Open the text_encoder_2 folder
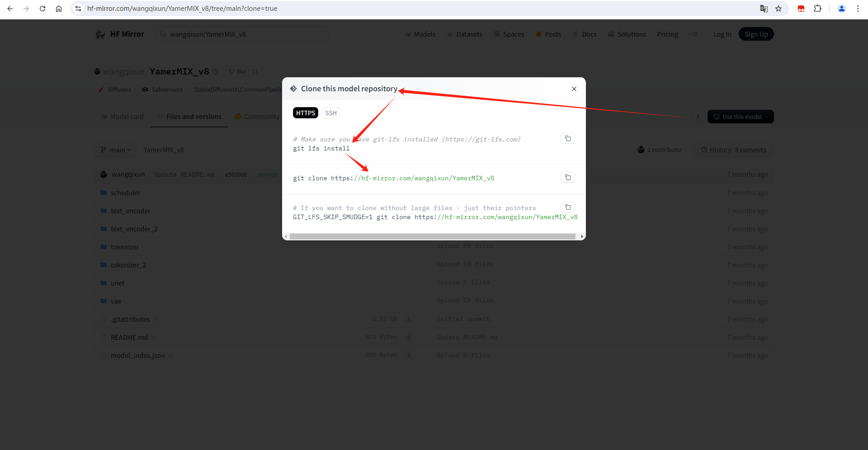 134,229
